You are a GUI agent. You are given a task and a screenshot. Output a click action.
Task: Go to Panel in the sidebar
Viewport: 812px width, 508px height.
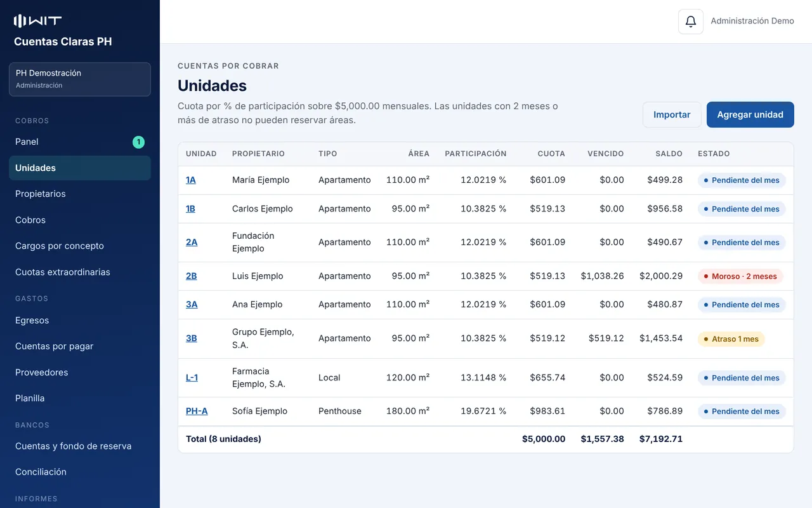pyautogui.click(x=80, y=142)
